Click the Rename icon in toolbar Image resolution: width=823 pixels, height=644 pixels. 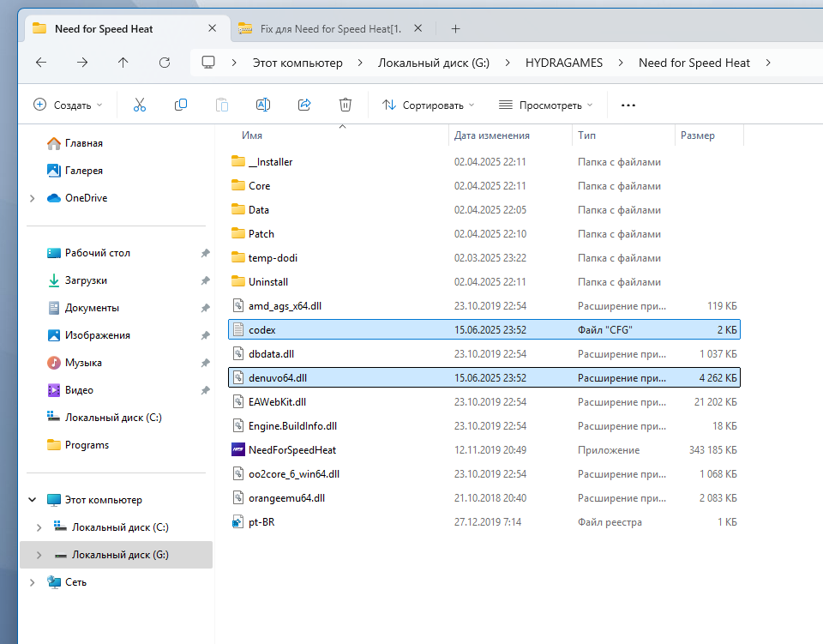(x=263, y=105)
